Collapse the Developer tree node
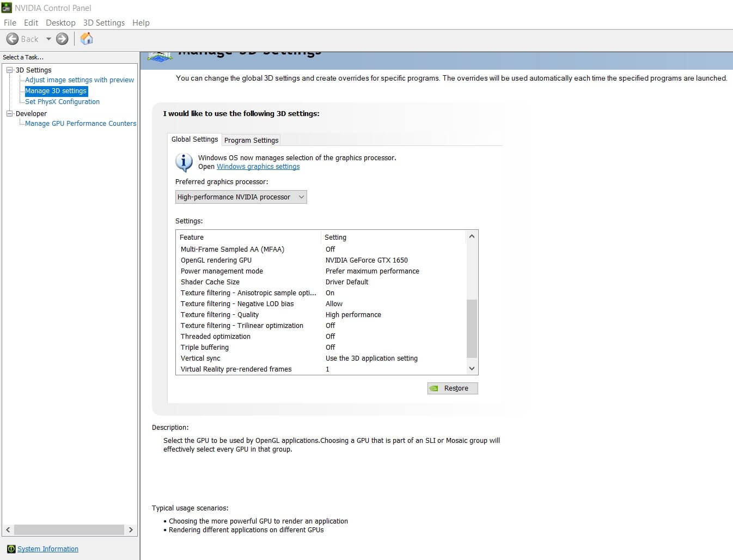The width and height of the screenshot is (733, 560). 9,113
